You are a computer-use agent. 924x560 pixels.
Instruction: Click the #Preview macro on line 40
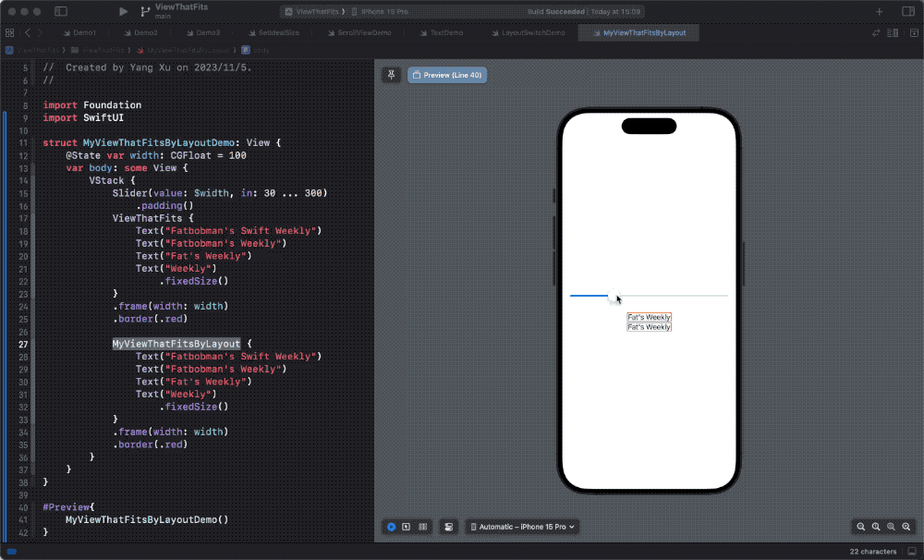pyautogui.click(x=67, y=507)
